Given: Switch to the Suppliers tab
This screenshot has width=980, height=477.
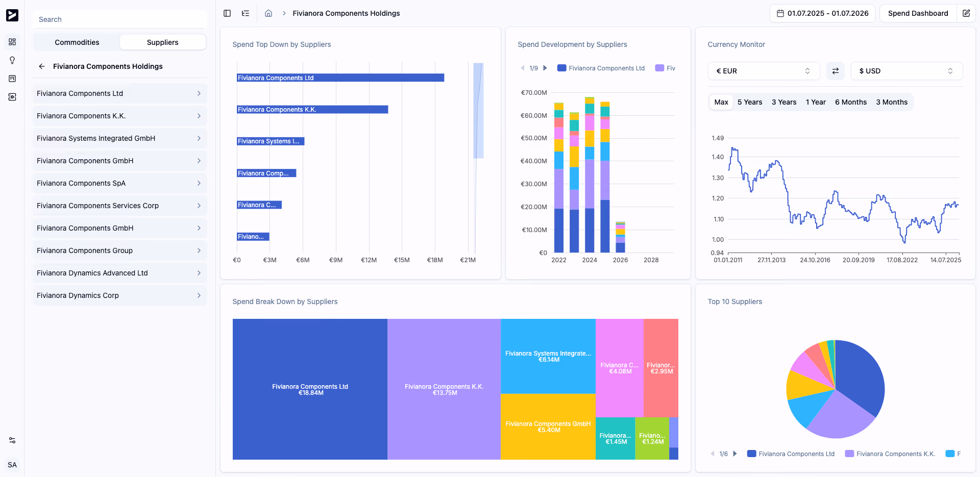Looking at the screenshot, I should 163,42.
